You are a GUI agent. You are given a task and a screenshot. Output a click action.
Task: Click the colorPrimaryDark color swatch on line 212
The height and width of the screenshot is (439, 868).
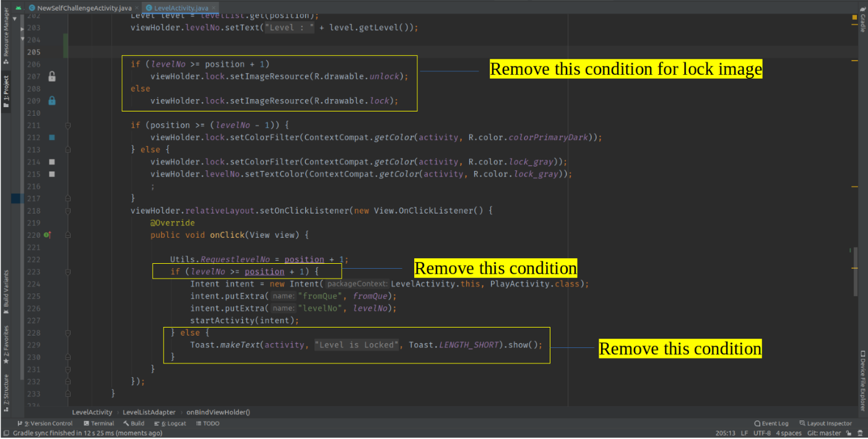52,137
